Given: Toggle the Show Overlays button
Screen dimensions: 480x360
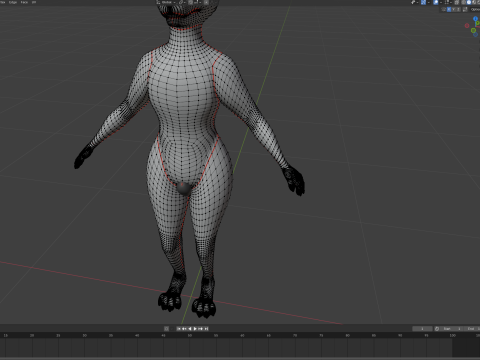Looking at the screenshot, I should [436, 2].
